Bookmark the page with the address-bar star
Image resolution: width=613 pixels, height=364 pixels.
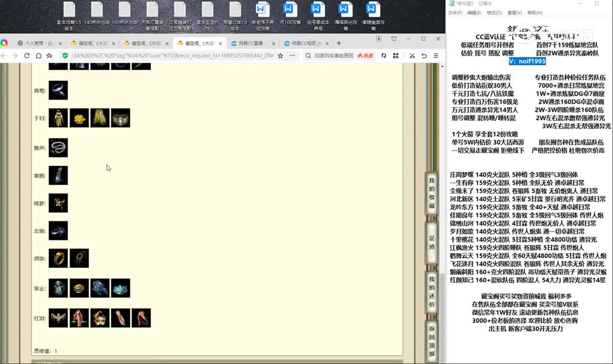[280, 56]
